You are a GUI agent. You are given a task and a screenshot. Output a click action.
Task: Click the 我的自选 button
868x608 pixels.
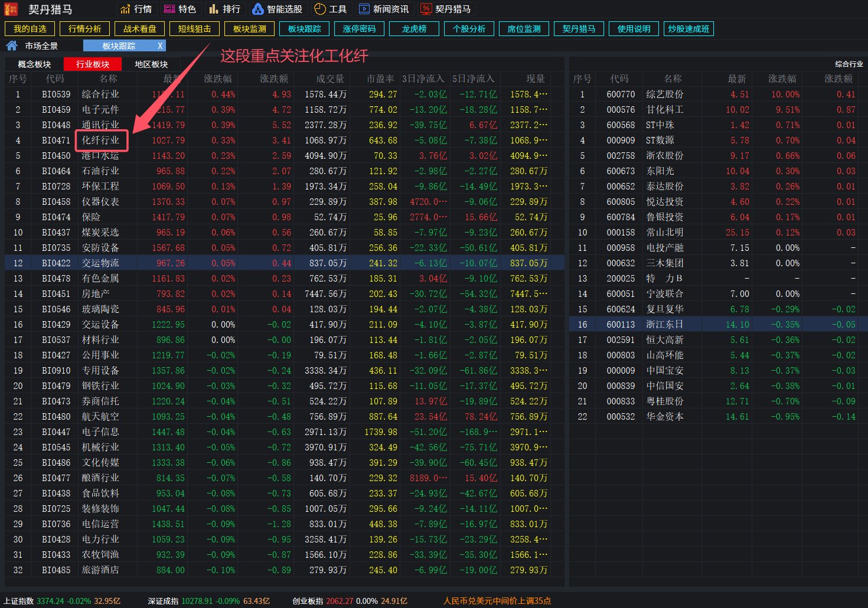(x=30, y=29)
